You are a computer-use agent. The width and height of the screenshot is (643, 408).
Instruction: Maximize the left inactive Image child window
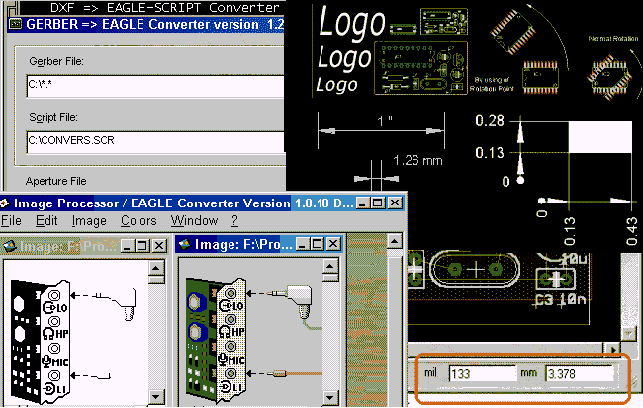tap(142, 246)
